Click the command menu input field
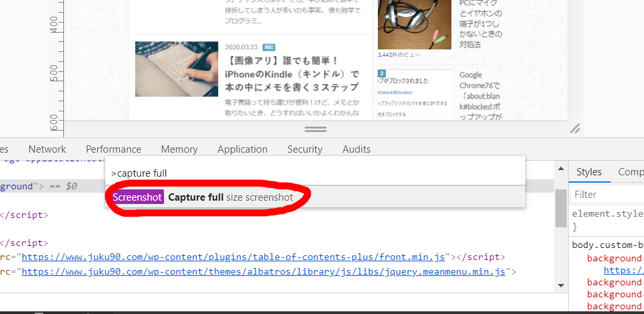The height and width of the screenshot is (314, 644). pyautogui.click(x=315, y=173)
